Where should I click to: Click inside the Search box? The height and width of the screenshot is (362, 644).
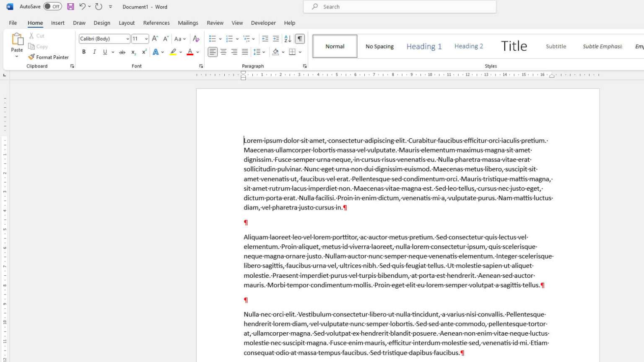point(398,7)
